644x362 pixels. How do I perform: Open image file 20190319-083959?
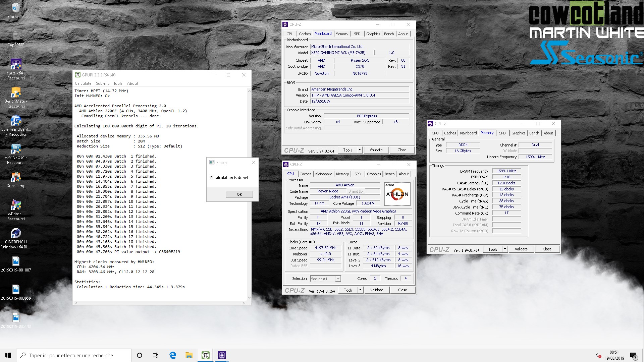[16, 292]
